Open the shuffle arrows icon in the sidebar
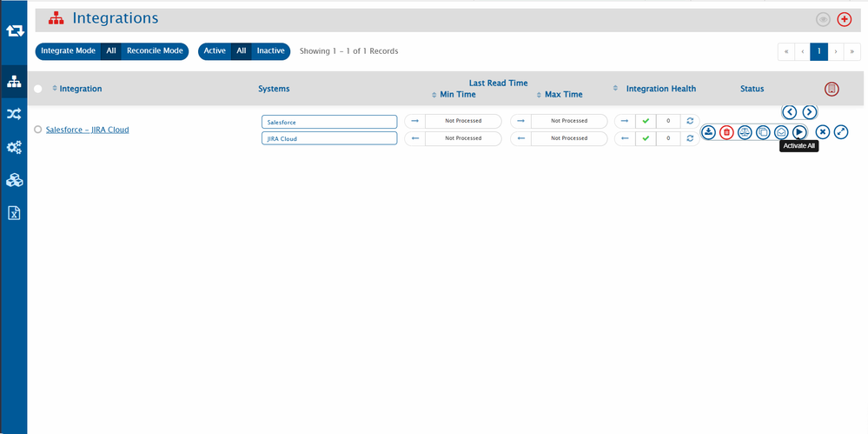868x434 pixels. tap(14, 114)
